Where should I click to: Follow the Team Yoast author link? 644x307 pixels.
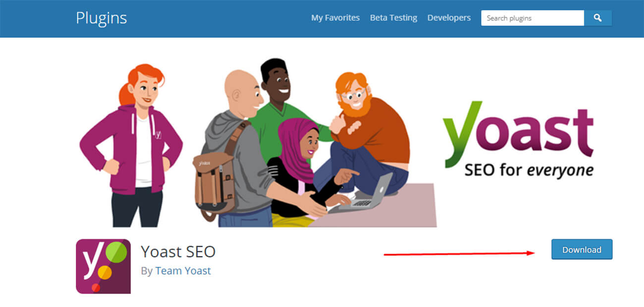click(183, 271)
